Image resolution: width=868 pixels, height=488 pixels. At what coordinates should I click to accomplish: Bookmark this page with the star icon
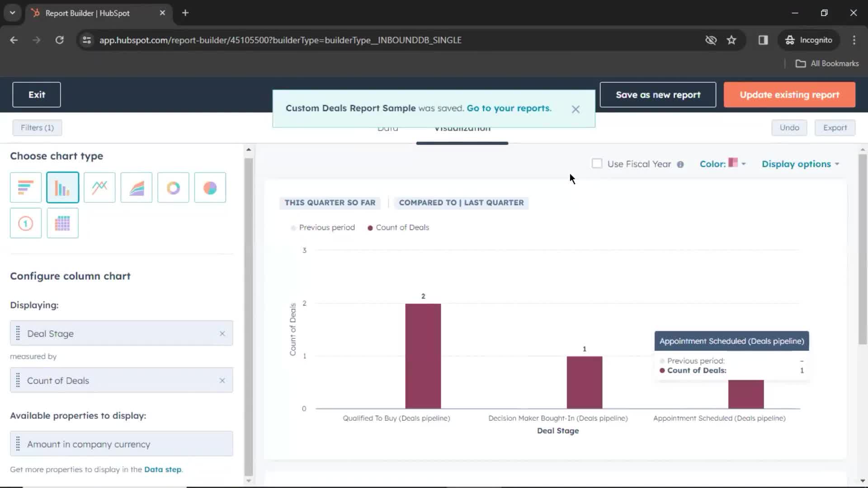click(x=731, y=40)
